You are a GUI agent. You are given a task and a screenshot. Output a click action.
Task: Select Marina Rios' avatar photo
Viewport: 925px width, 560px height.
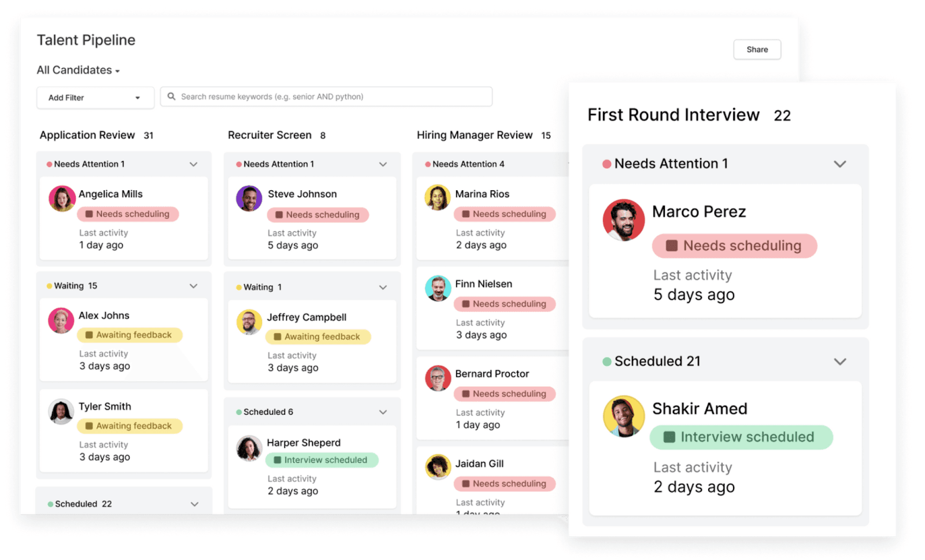click(x=438, y=198)
